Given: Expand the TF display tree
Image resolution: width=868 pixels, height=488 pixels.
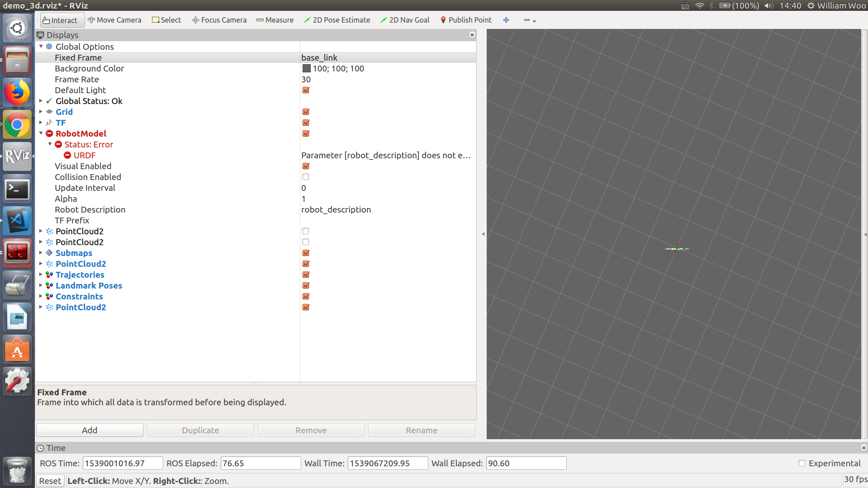Looking at the screenshot, I should point(41,123).
